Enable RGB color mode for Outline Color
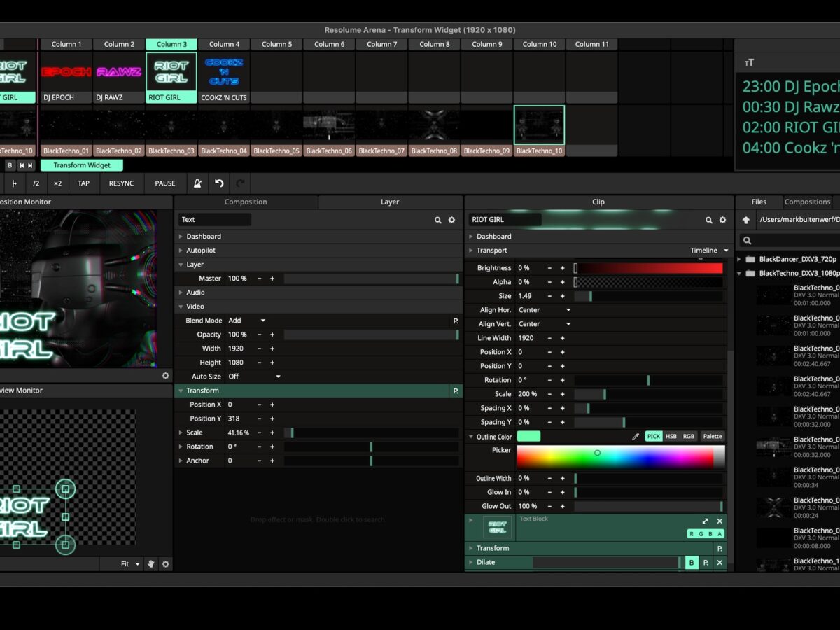Screen dimensions: 840x630 click(689, 437)
